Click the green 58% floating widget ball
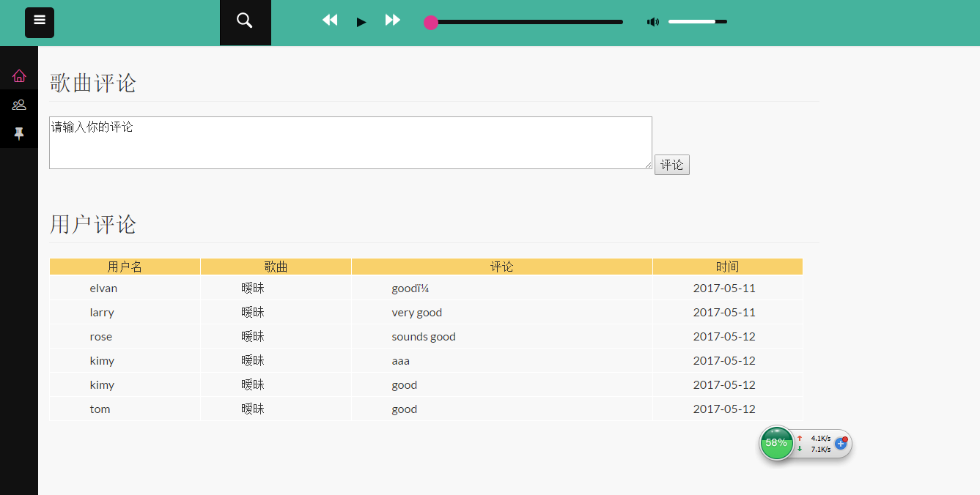Viewport: 980px width, 495px height. (x=776, y=443)
